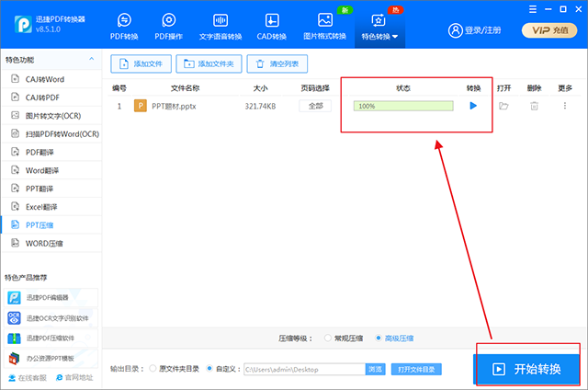Open 迅捷PDF压缩软件 recommendation
The image size is (588, 390).
(51, 338)
